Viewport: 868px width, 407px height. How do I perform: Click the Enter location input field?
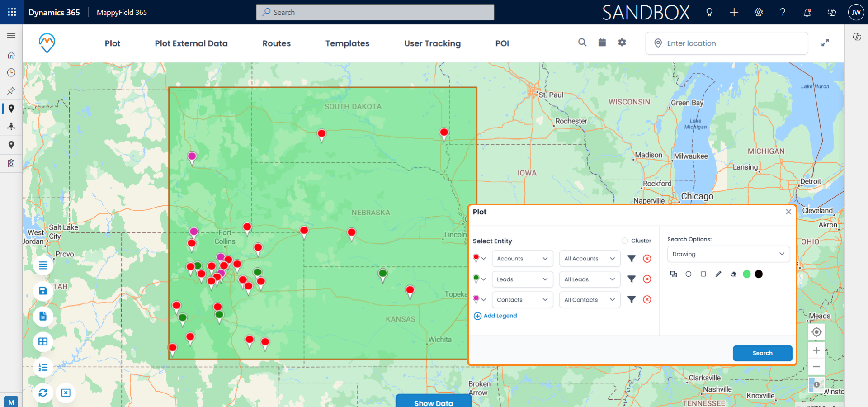click(x=732, y=43)
